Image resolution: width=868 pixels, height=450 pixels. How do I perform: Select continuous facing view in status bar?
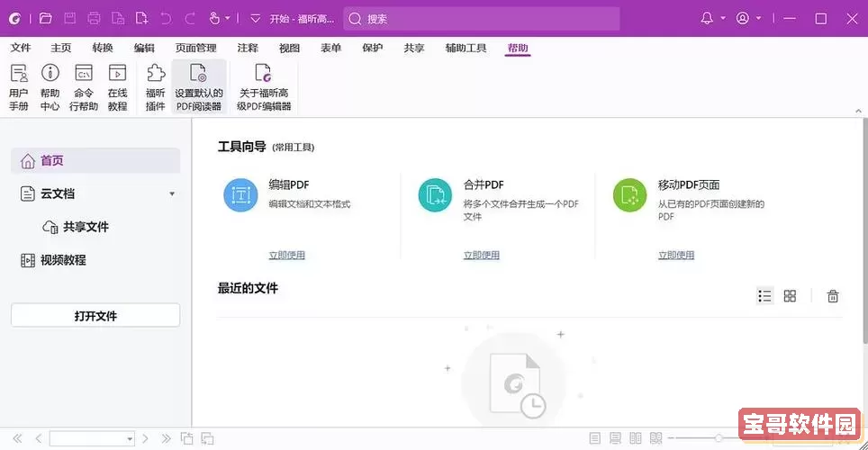click(x=656, y=438)
